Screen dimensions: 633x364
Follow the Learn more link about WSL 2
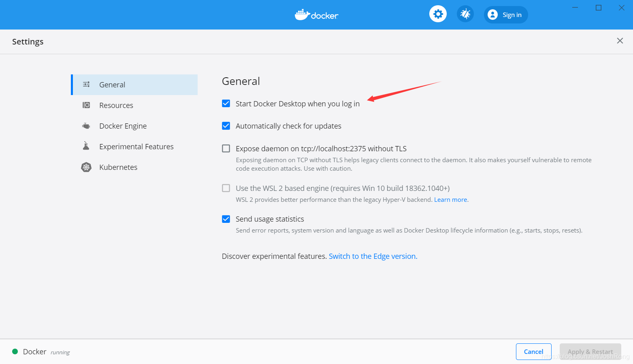pyautogui.click(x=451, y=200)
